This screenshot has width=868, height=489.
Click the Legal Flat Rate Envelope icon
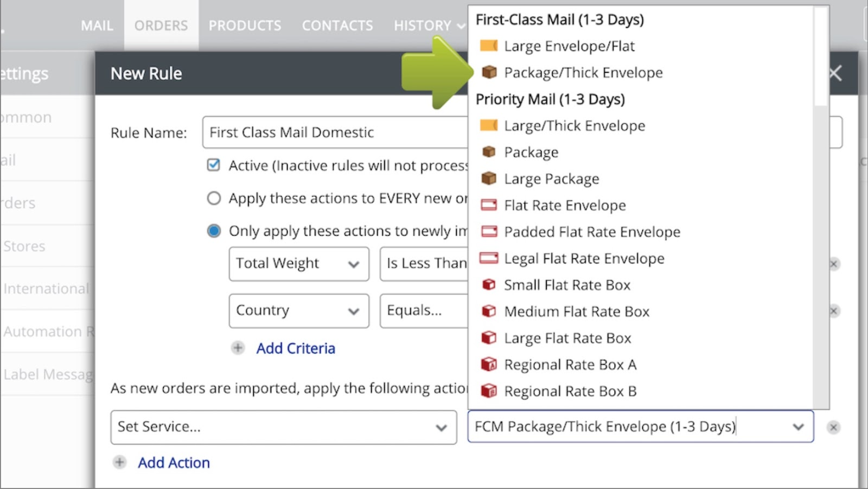(489, 258)
